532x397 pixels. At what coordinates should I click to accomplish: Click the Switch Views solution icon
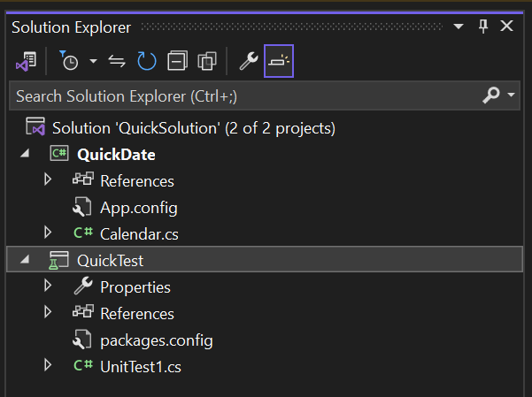(25, 61)
